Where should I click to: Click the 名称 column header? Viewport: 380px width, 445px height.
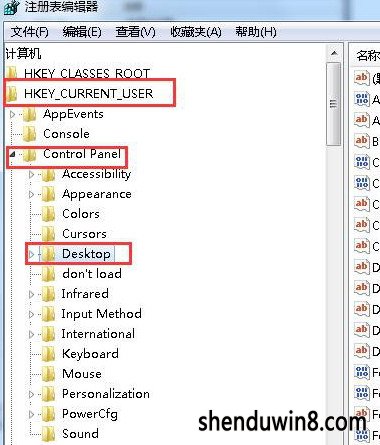[x=368, y=55]
